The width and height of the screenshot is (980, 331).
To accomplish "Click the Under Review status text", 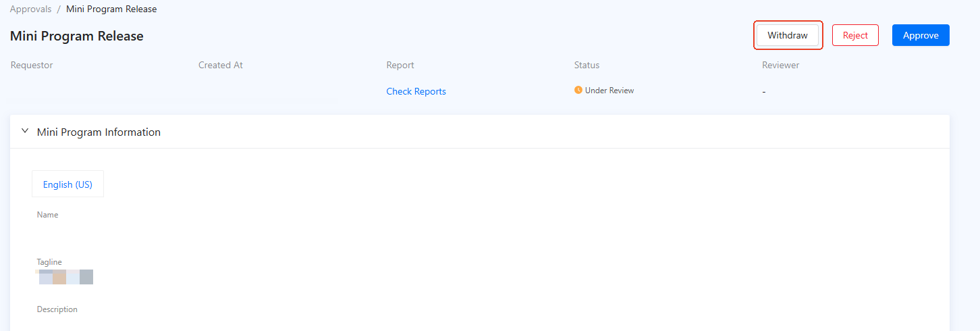I will tap(609, 91).
